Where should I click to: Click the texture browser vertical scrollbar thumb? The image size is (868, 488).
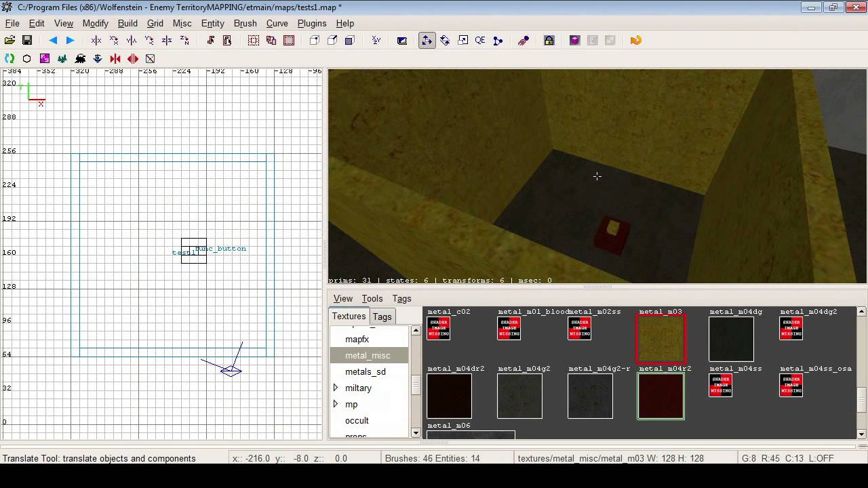pos(862,399)
